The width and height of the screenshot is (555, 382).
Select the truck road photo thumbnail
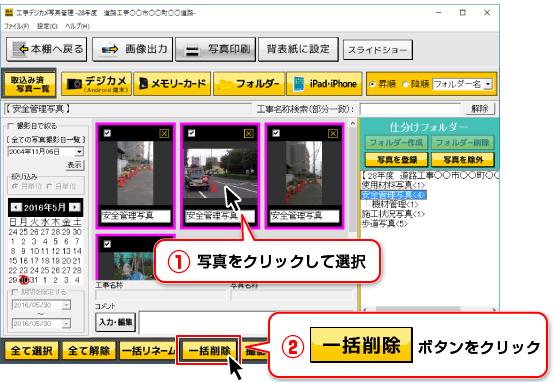(220, 174)
